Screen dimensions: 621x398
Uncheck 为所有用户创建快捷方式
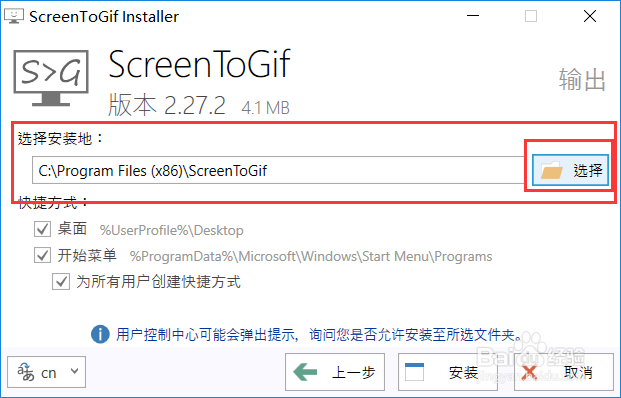pyautogui.click(x=61, y=282)
